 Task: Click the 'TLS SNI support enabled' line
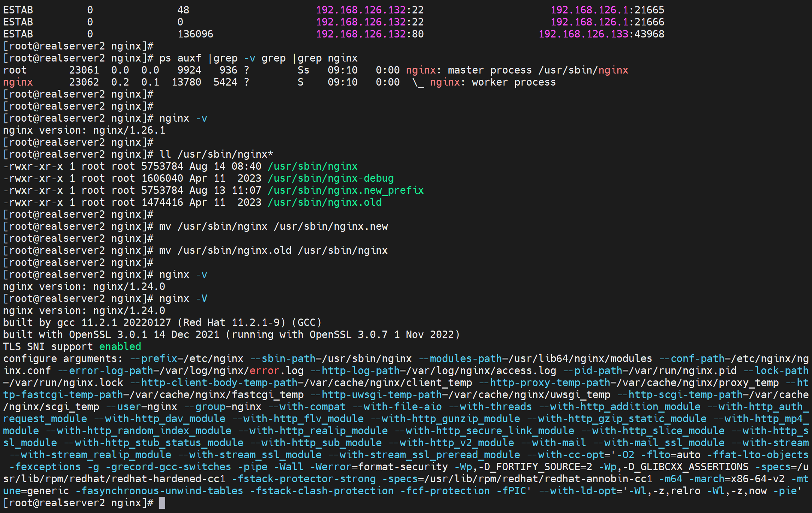[72, 346]
